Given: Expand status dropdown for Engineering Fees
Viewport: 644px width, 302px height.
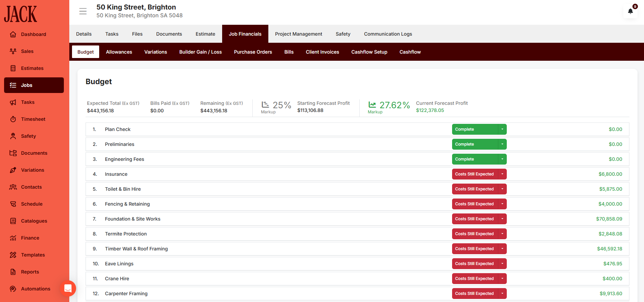Looking at the screenshot, I should pyautogui.click(x=502, y=159).
